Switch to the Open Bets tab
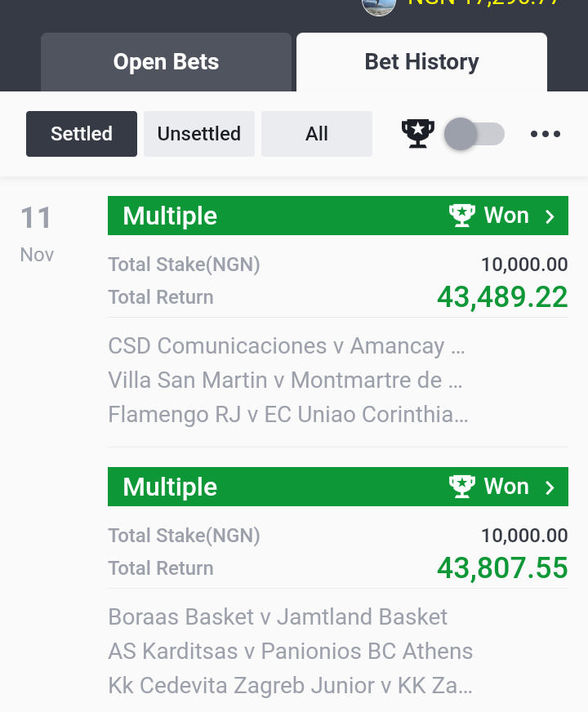588x712 pixels. tap(166, 62)
